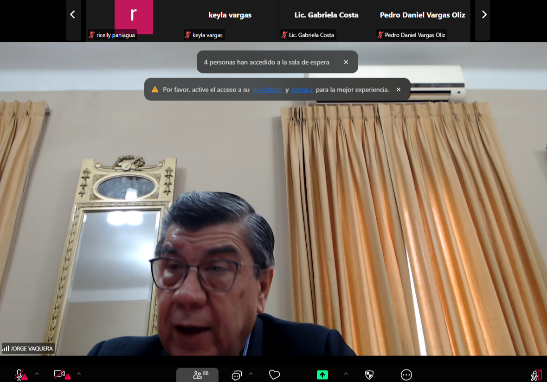Viewport: 547px width, 382px height.
Task: Open Reactions heart icon
Action: (275, 375)
